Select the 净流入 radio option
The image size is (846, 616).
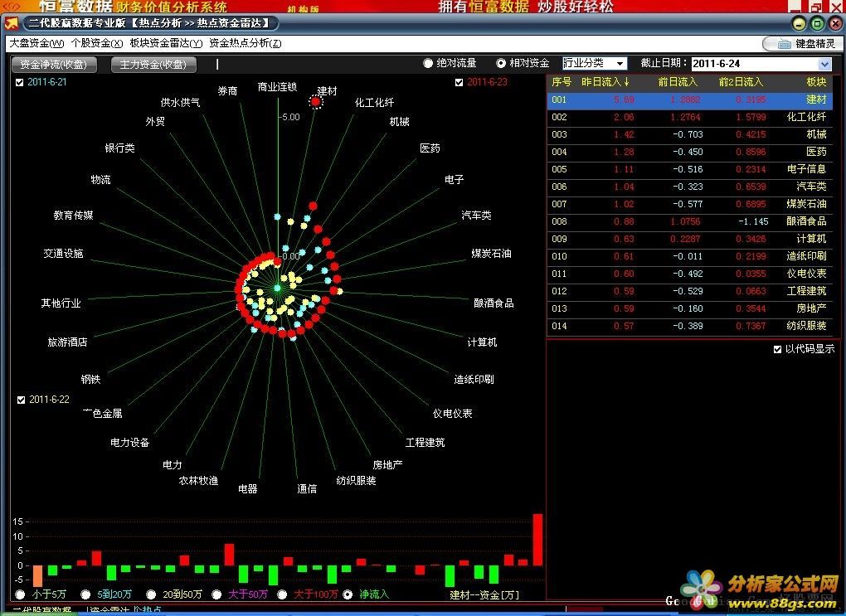pos(348,594)
